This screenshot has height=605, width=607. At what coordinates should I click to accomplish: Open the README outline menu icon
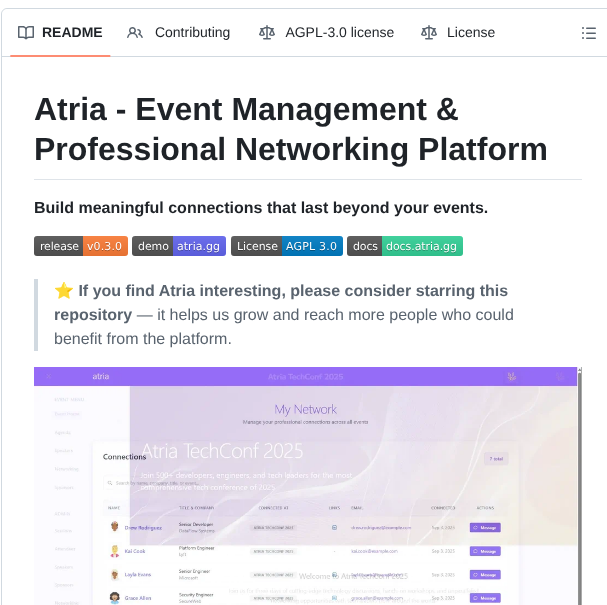coord(588,33)
